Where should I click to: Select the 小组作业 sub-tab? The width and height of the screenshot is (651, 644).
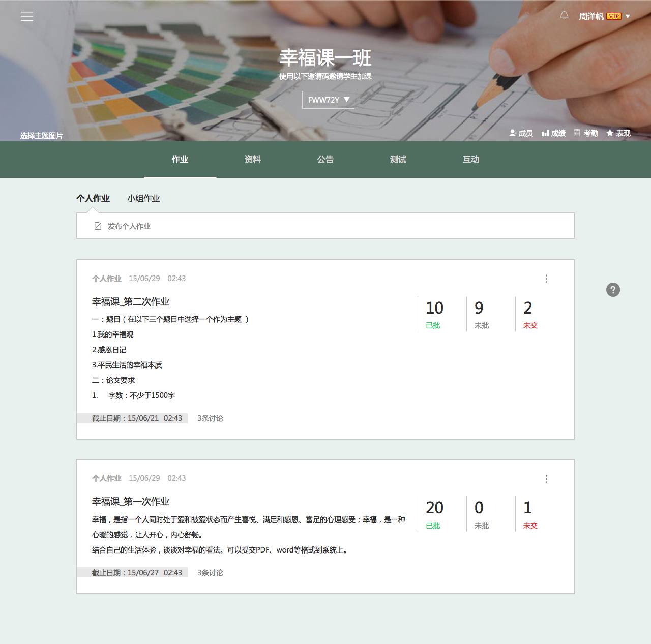[x=143, y=198]
